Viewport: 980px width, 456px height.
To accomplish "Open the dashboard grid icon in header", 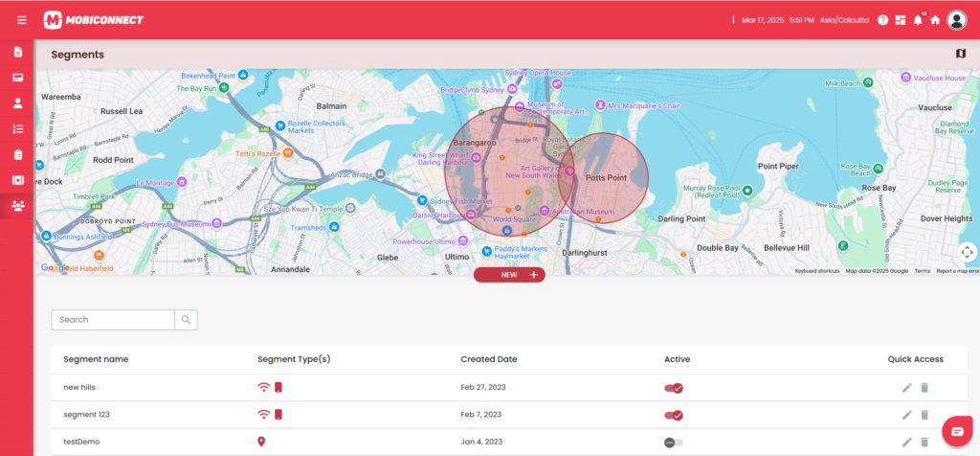I will (900, 20).
